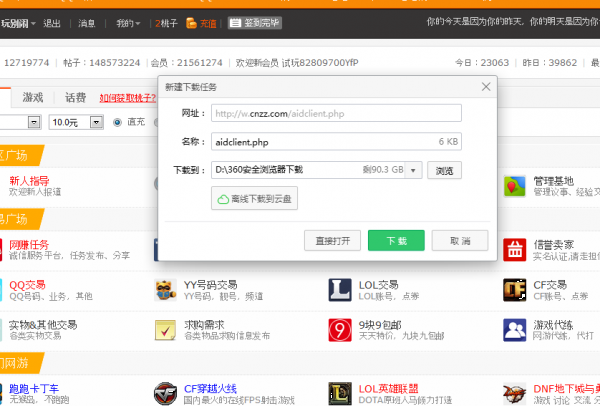Image resolution: width=600 pixels, height=406 pixels.
Task: Switch to the 游戏 tab
Action: click(33, 98)
